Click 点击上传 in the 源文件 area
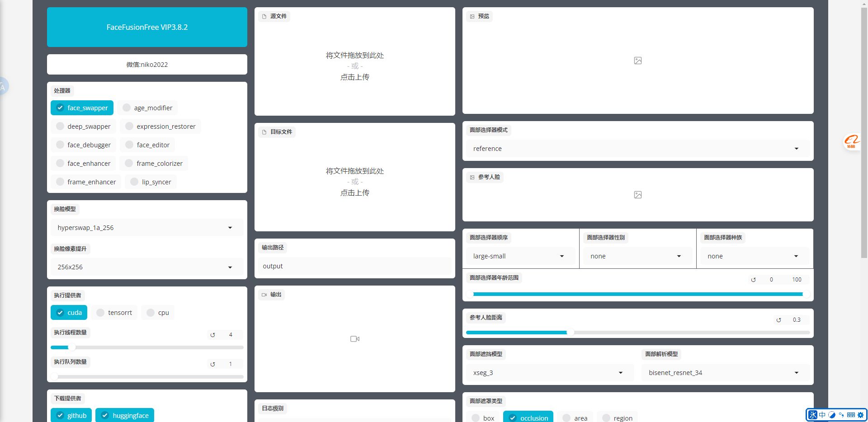 (x=355, y=77)
